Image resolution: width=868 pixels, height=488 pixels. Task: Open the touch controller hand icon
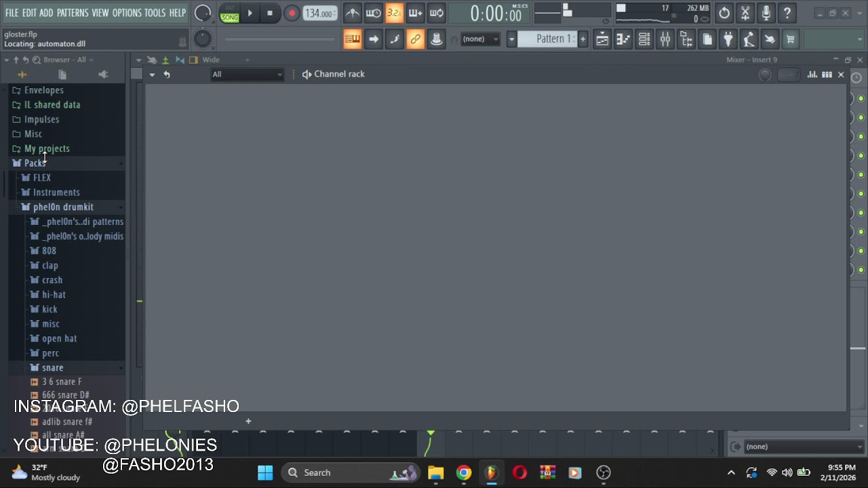[x=770, y=39]
